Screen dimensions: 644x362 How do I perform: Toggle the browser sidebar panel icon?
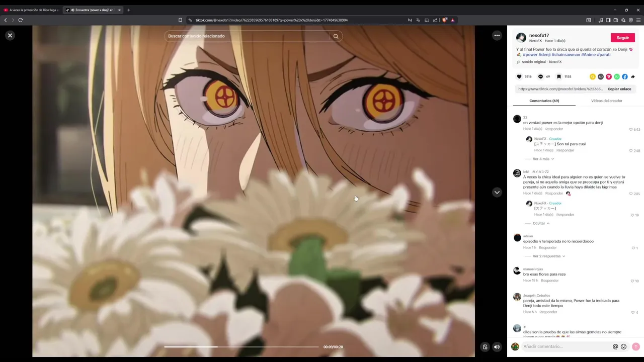coord(608,20)
